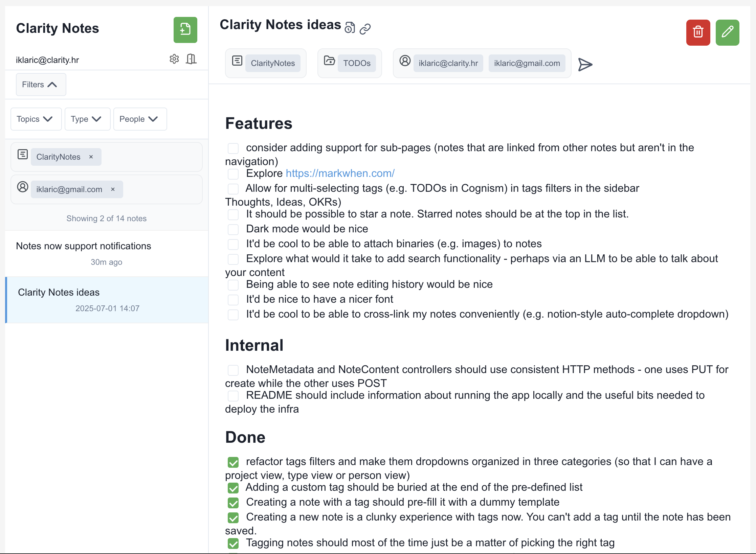Delete the note using the red trash button
The height and width of the screenshot is (554, 756).
click(698, 32)
